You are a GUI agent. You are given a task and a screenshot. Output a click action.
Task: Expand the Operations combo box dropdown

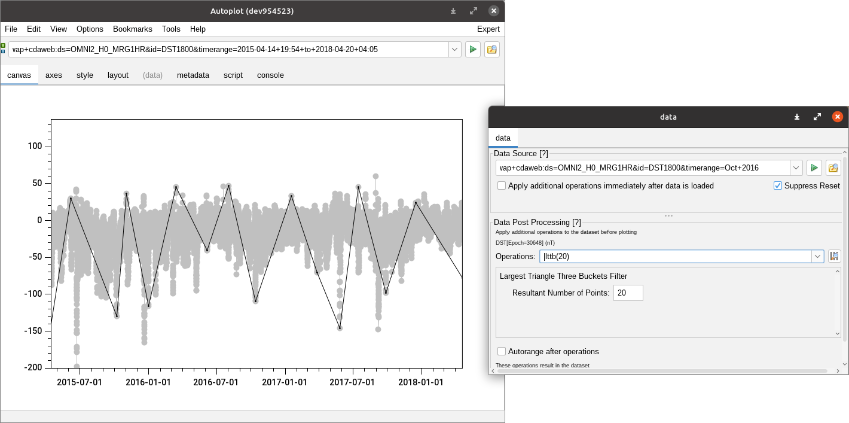click(818, 257)
